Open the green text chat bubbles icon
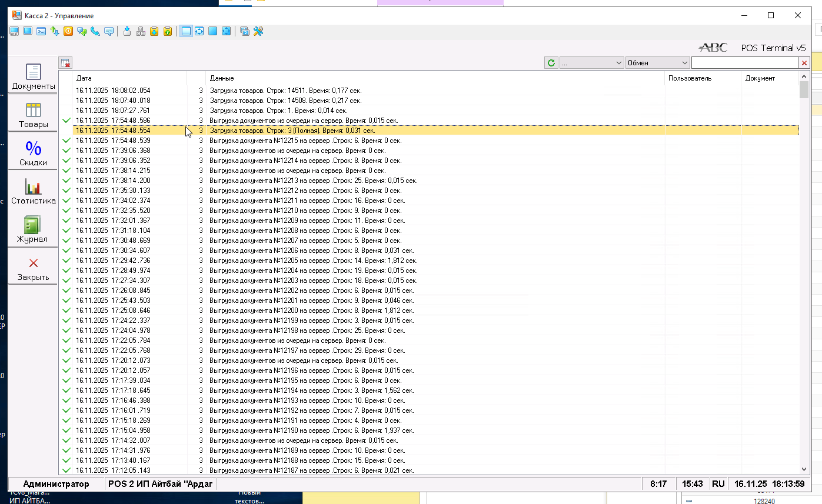Image resolution: width=822 pixels, height=504 pixels. click(82, 32)
